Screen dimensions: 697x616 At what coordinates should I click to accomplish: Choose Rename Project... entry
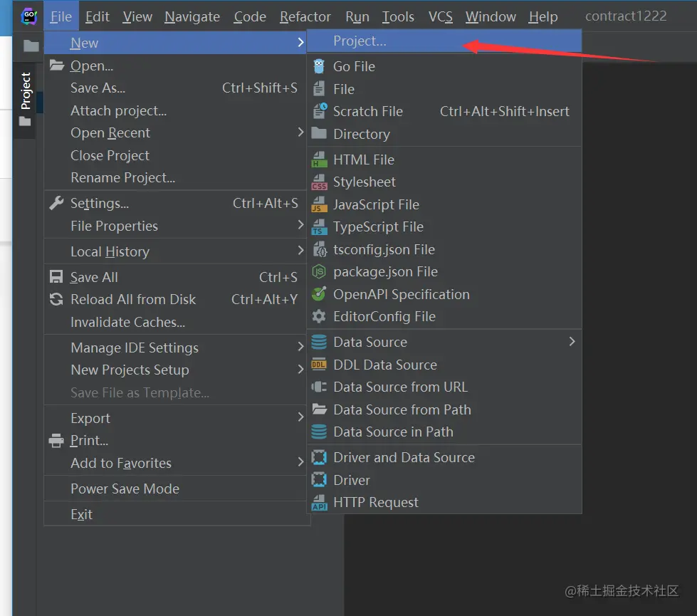tap(175, 177)
